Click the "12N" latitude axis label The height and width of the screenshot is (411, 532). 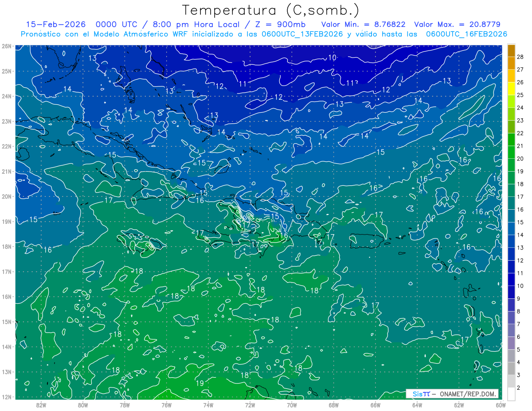coord(7,397)
